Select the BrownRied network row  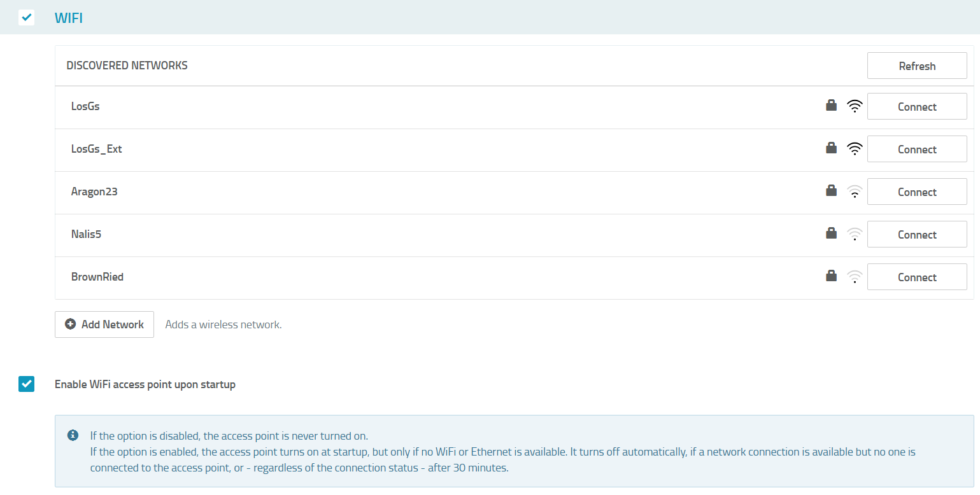[97, 276]
